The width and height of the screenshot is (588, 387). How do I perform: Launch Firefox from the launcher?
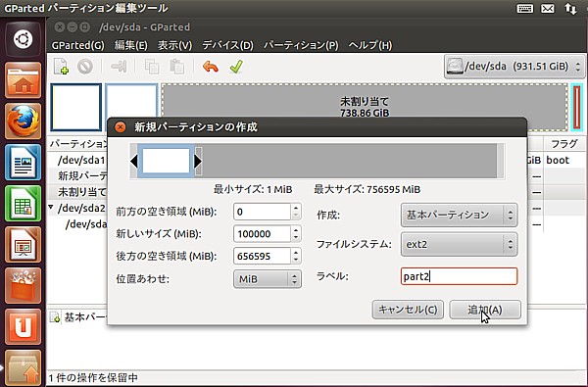24,121
